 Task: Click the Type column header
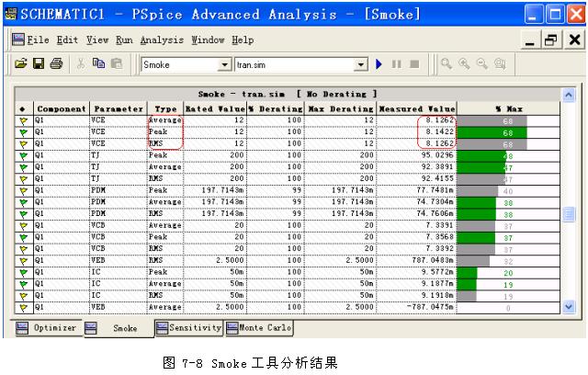point(165,109)
